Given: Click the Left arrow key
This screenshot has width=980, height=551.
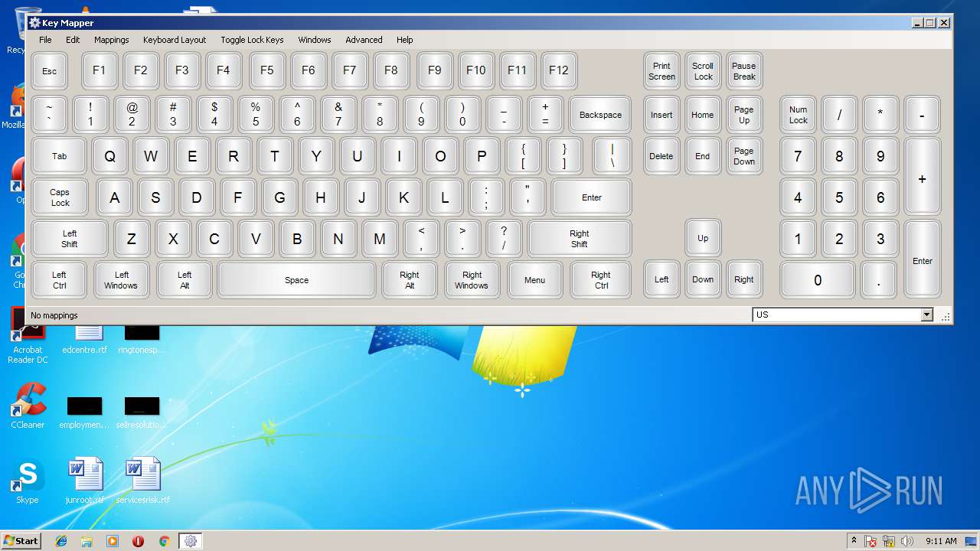Looking at the screenshot, I should (x=661, y=280).
